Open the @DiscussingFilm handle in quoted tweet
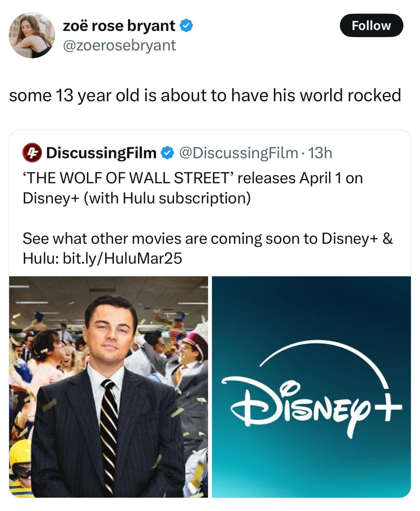This screenshot has width=420, height=511. (238, 153)
